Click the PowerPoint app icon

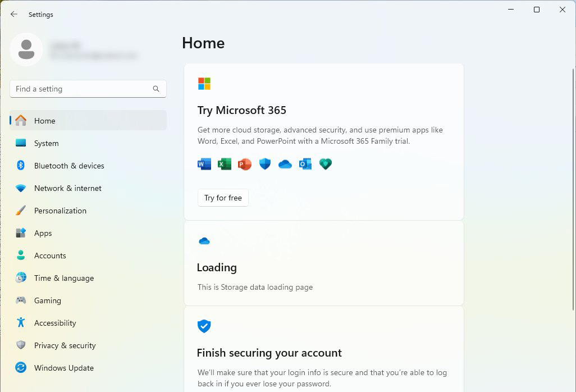(x=245, y=164)
